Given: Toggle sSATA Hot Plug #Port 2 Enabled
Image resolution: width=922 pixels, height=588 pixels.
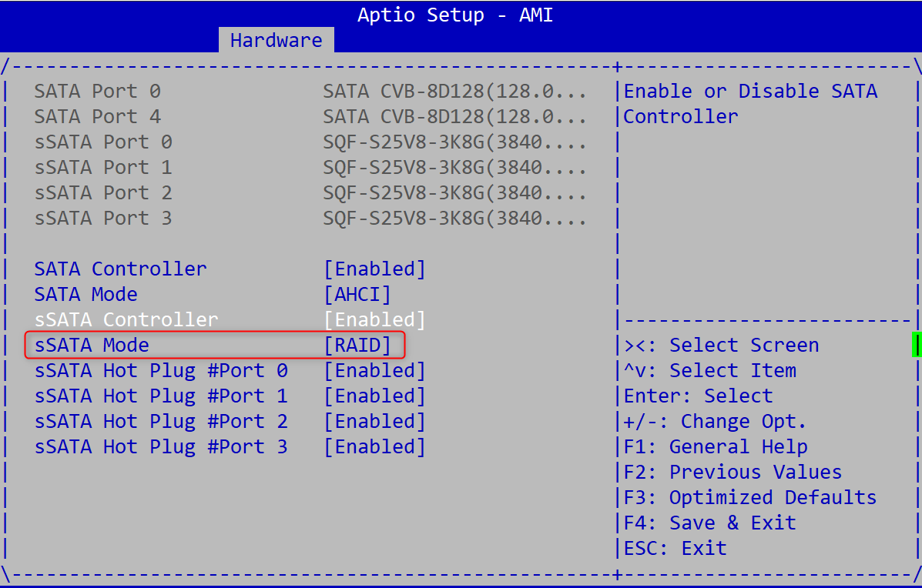Looking at the screenshot, I should 374,422.
